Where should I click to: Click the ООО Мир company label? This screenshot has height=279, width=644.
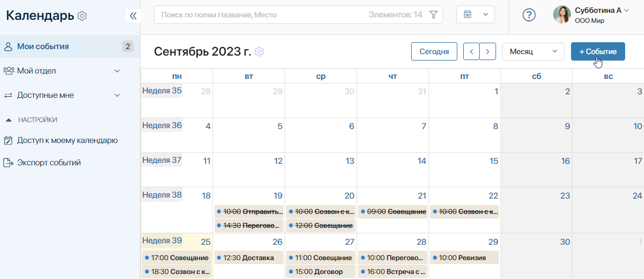(x=590, y=21)
